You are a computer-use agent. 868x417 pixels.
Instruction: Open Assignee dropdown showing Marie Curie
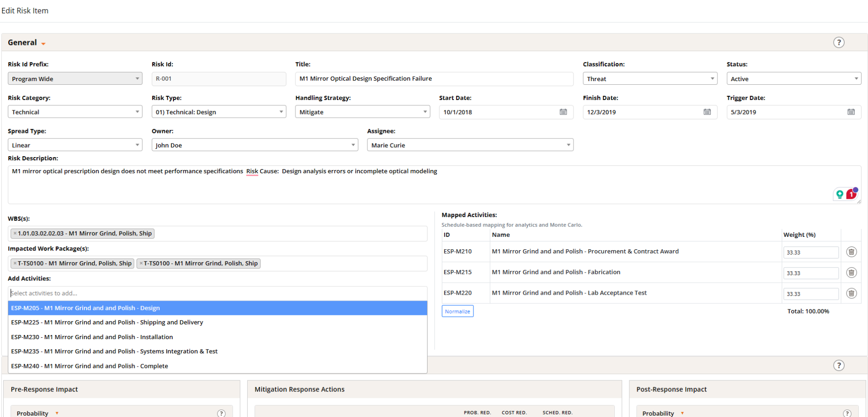click(470, 145)
